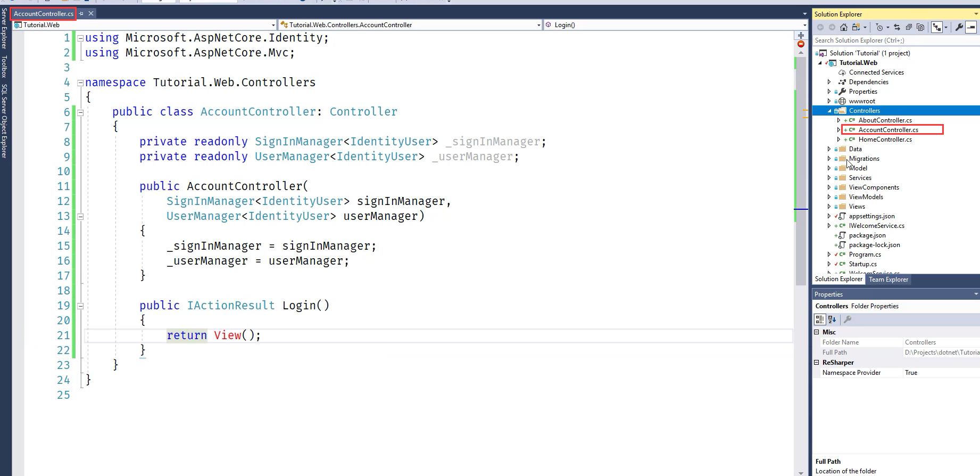Image resolution: width=980 pixels, height=476 pixels.
Task: Select the Services folder
Action: (860, 178)
